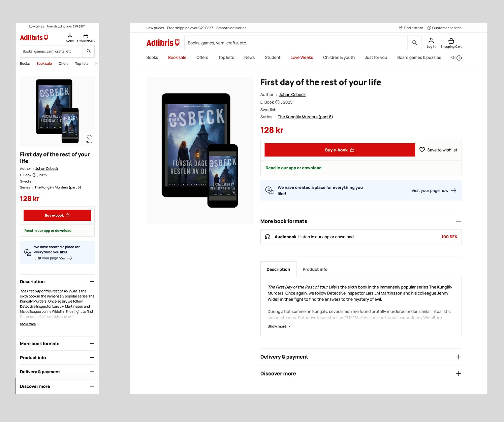This screenshot has height=422, width=504.
Task: Click mobile search magnifier icon
Action: [x=89, y=51]
